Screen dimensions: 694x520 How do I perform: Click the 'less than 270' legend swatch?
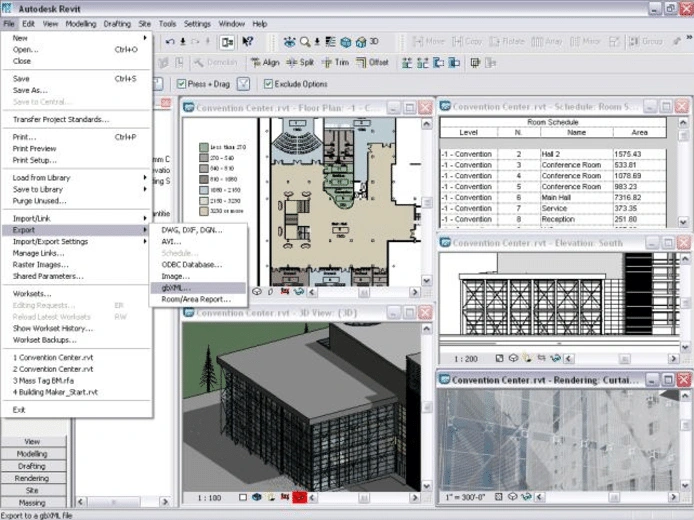(x=204, y=147)
